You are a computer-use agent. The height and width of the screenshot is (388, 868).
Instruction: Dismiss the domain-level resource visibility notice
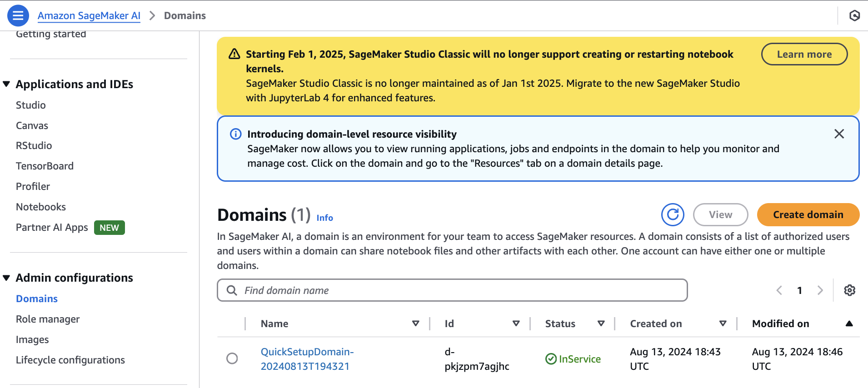coord(839,134)
